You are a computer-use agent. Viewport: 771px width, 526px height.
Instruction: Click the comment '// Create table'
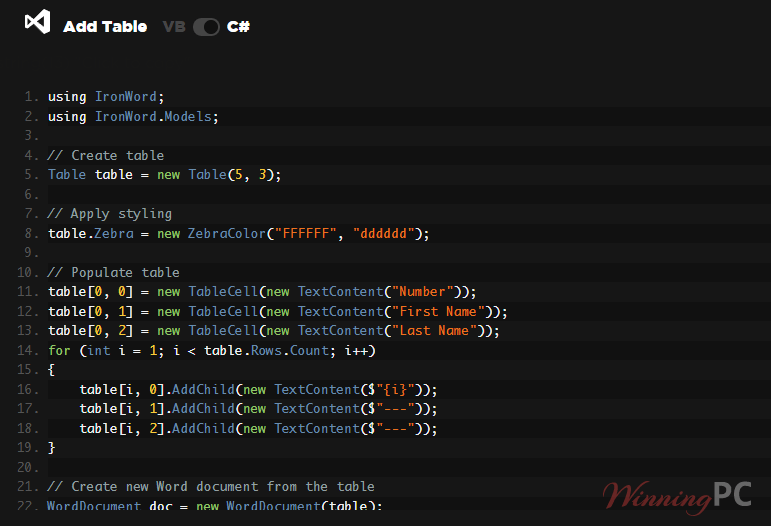click(x=106, y=155)
